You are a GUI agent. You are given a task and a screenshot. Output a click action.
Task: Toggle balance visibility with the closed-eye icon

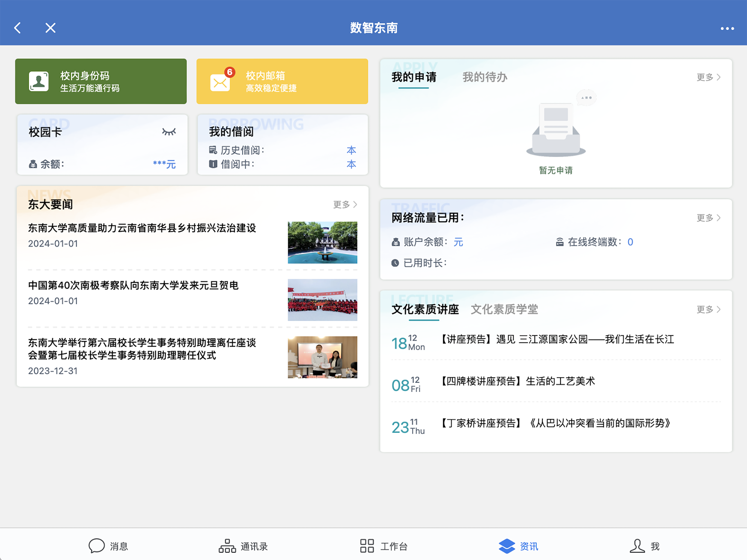pyautogui.click(x=169, y=132)
